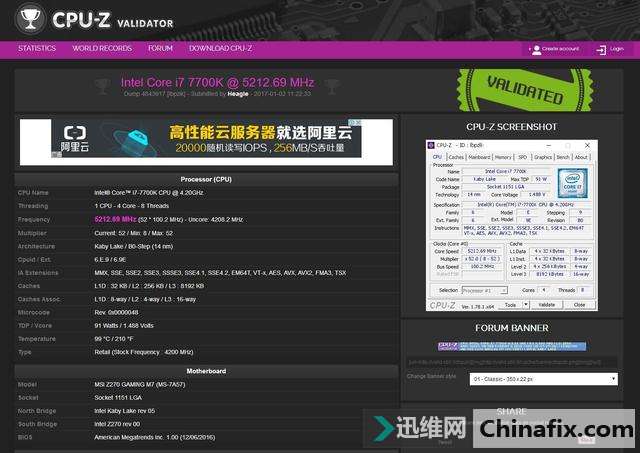Click the CPU Name value text
The image size is (640, 453).
pyautogui.click(x=149, y=193)
